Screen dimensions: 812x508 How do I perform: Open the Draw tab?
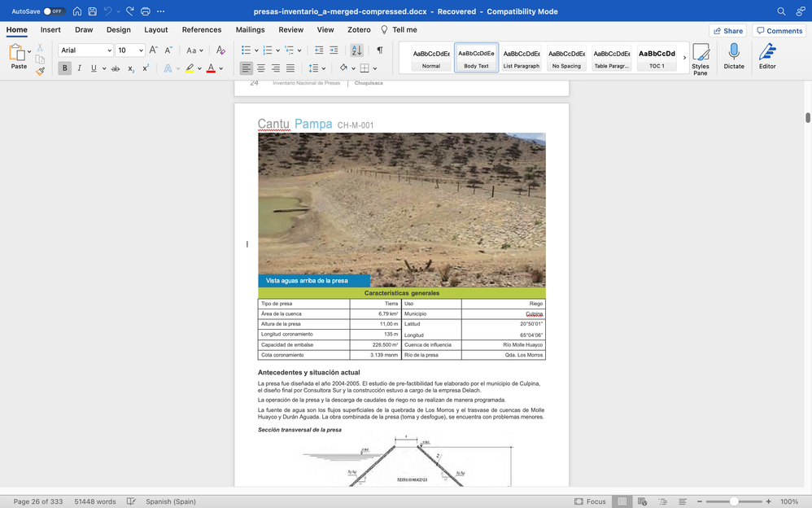(84, 29)
